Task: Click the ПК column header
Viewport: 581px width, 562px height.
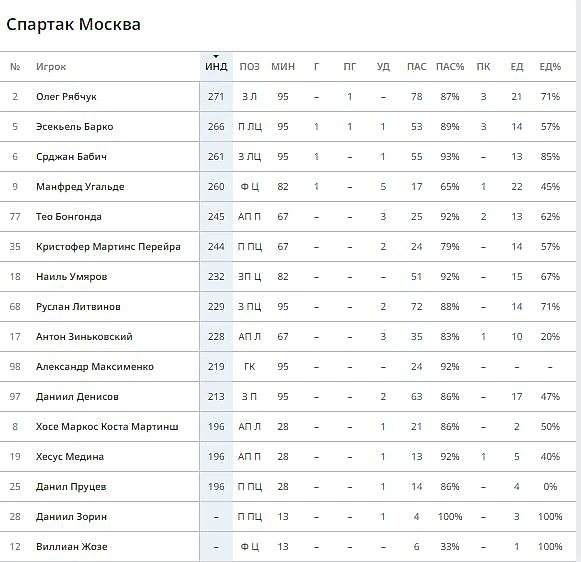Action: (483, 67)
